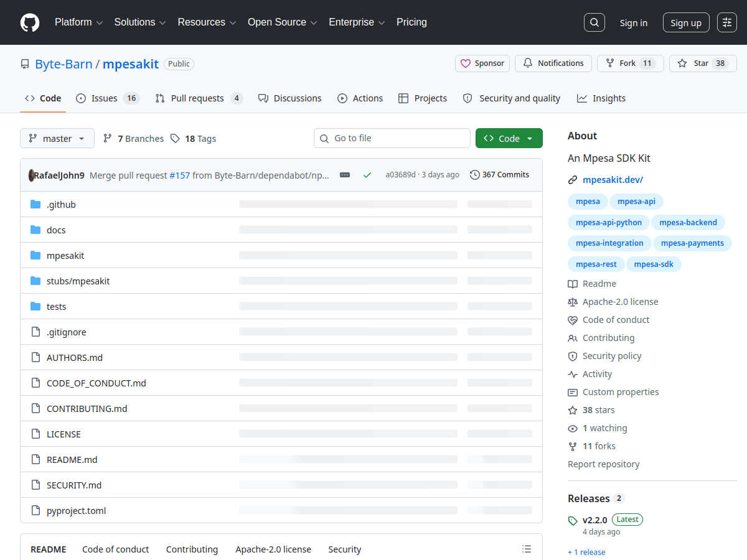
Task: Open Security and quality tab
Action: [x=511, y=98]
